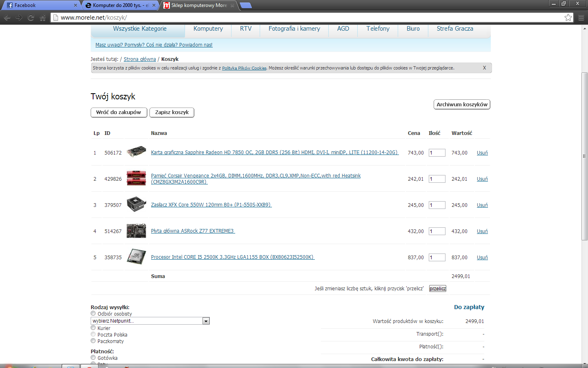Click the quantity field for the Radeon card
The height and width of the screenshot is (368, 588).
click(437, 153)
